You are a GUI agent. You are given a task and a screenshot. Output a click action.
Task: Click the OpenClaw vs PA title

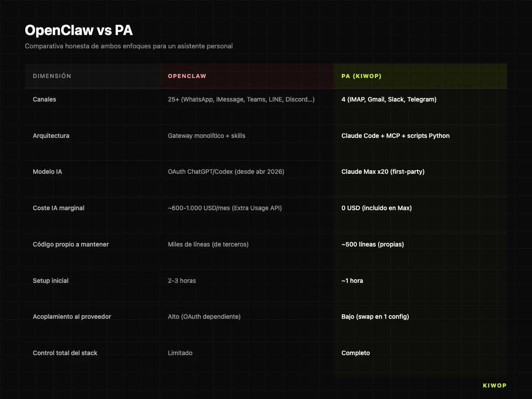click(x=78, y=30)
